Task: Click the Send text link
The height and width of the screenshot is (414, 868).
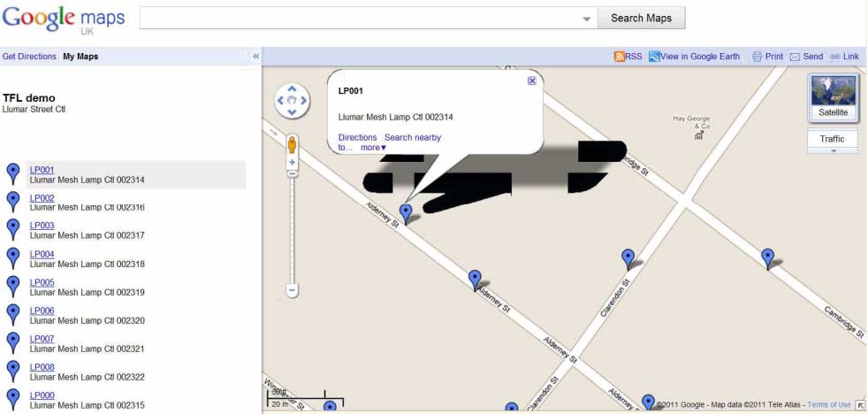Action: (813, 57)
